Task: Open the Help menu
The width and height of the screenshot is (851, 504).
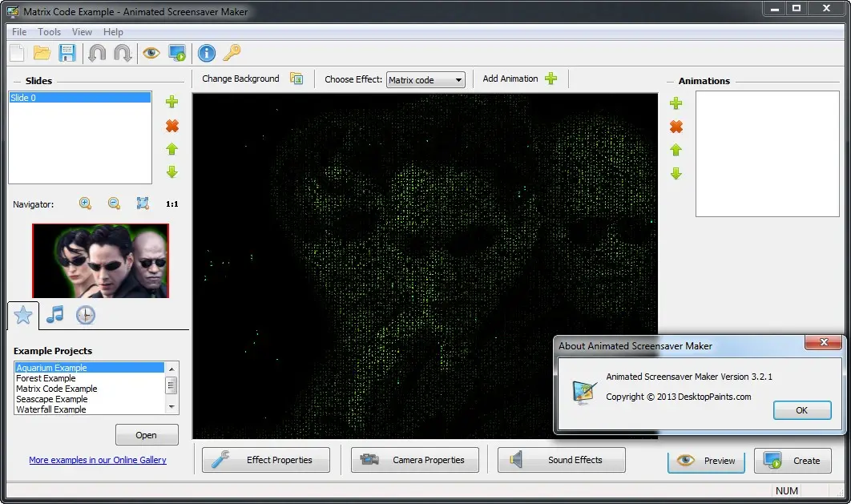Action: tap(114, 32)
